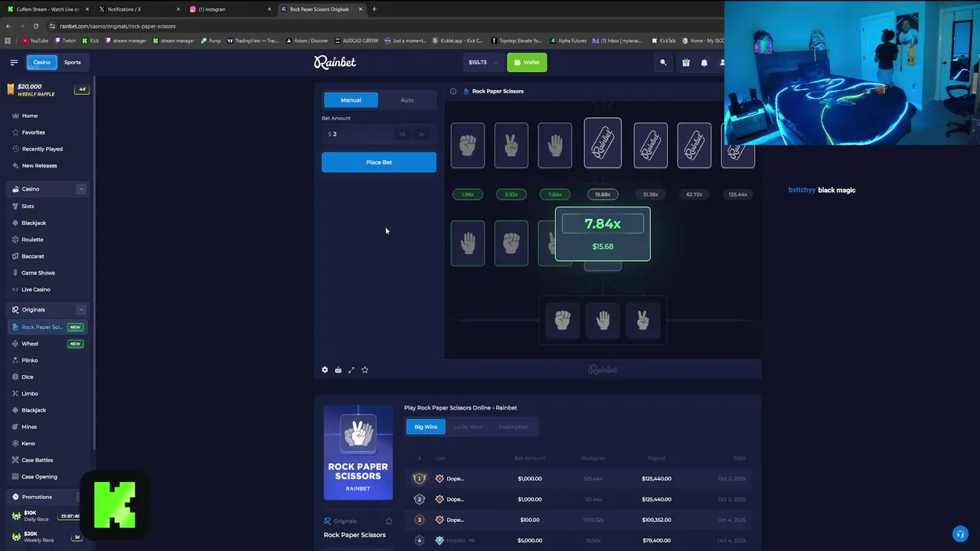The image size is (980, 551).
Task: Open game settings gear icon
Action: [325, 370]
